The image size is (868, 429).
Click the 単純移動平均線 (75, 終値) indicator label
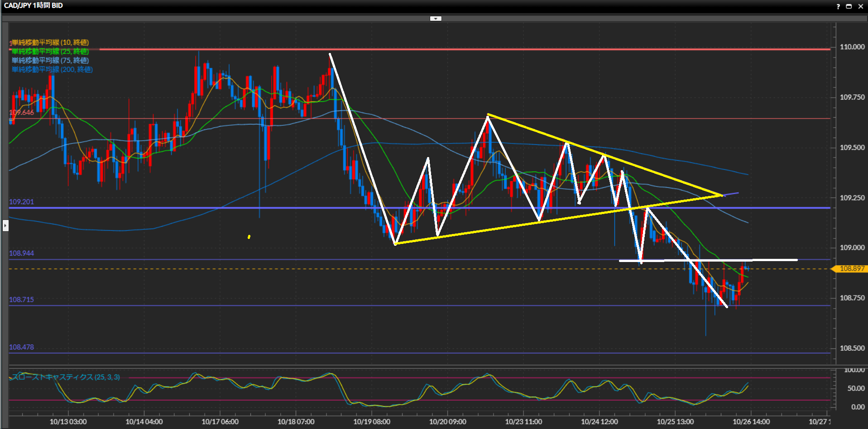pos(50,60)
